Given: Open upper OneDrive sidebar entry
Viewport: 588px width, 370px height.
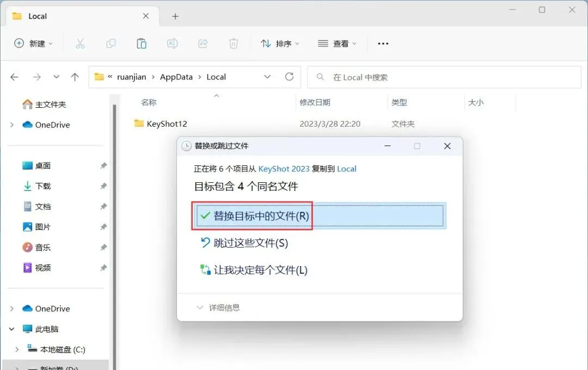Looking at the screenshot, I should click(x=46, y=125).
